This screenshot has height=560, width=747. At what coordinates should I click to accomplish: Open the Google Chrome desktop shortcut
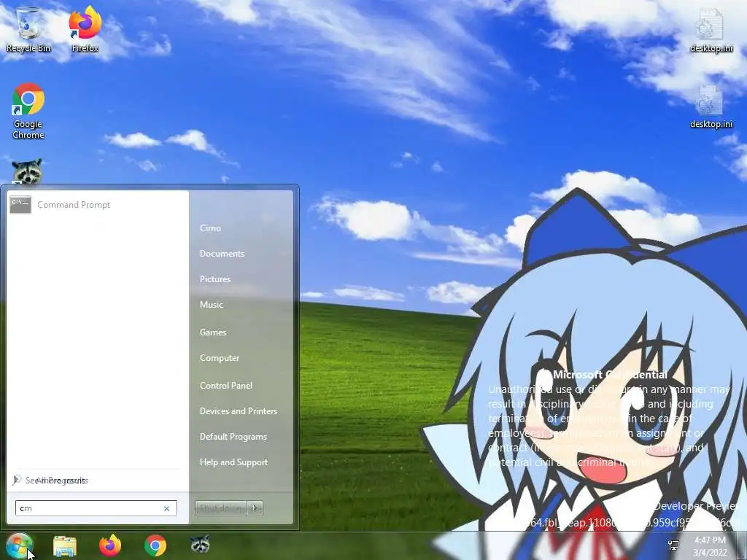[28, 112]
